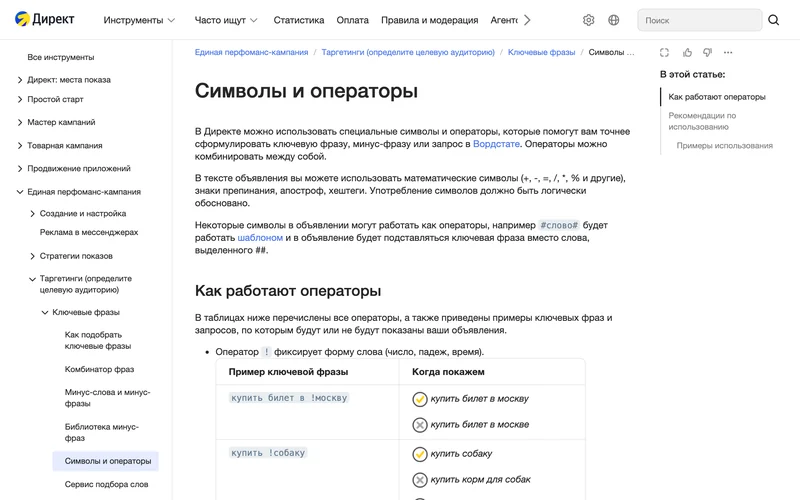Viewport: 800px width, 500px height.
Task: Jump to Примеры использования section
Action: point(724,145)
